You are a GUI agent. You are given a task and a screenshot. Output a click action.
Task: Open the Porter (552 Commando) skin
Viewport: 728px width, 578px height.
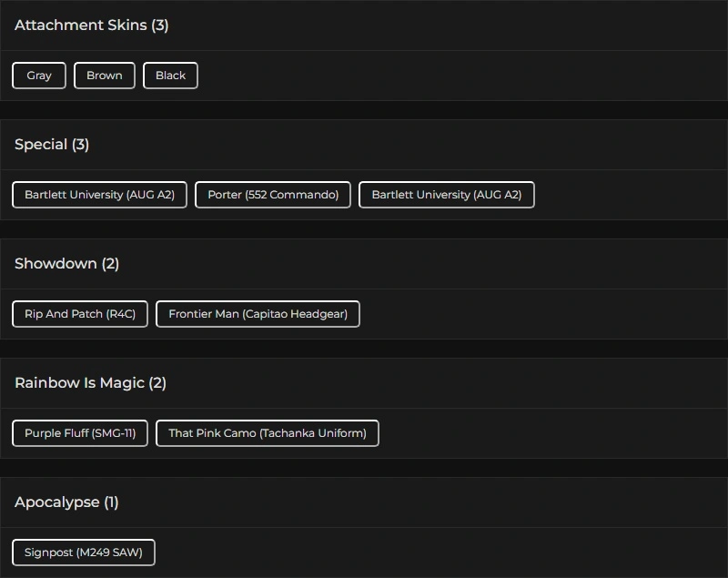[273, 195]
